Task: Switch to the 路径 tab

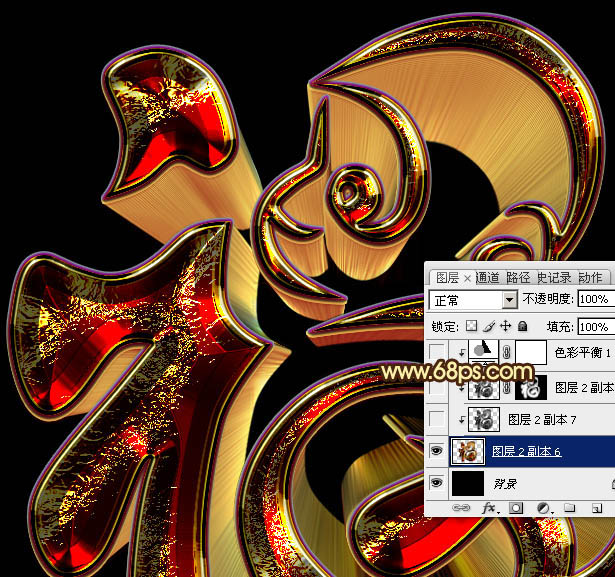Action: 518,277
